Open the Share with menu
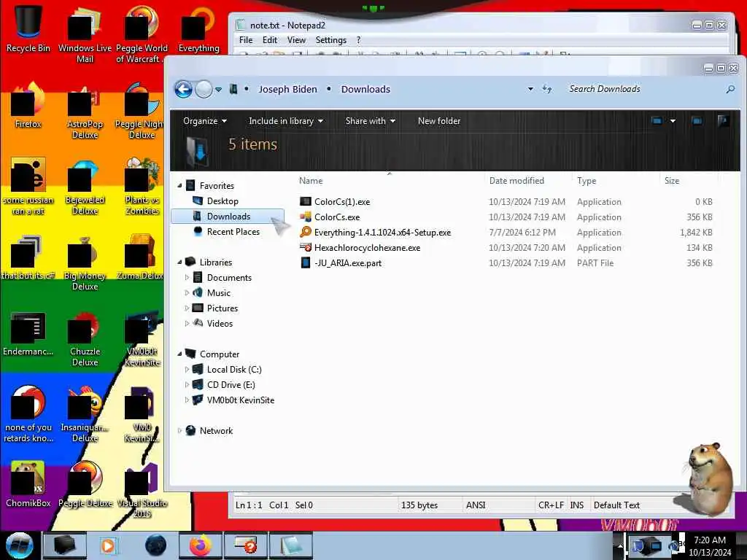Image resolution: width=747 pixels, height=560 pixels. 370,121
